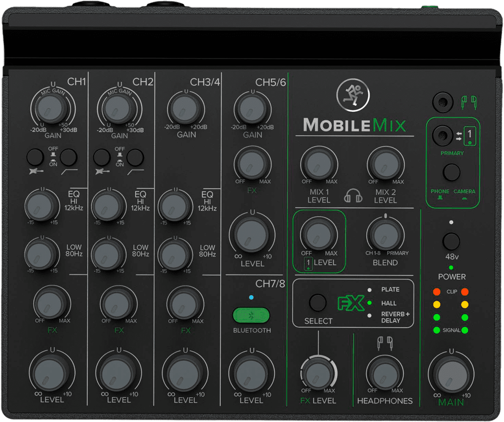Click the CH1 guitar instrument icon

coord(34,171)
